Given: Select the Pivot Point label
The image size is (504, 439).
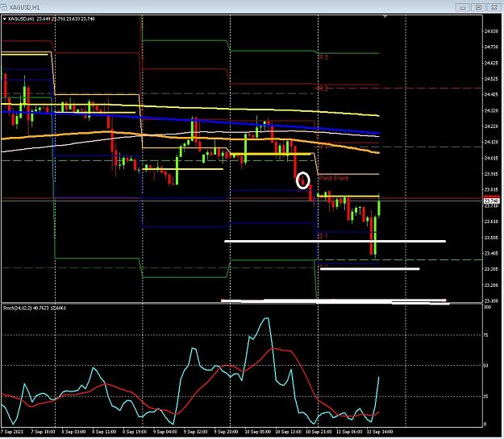Looking at the screenshot, I should [334, 178].
